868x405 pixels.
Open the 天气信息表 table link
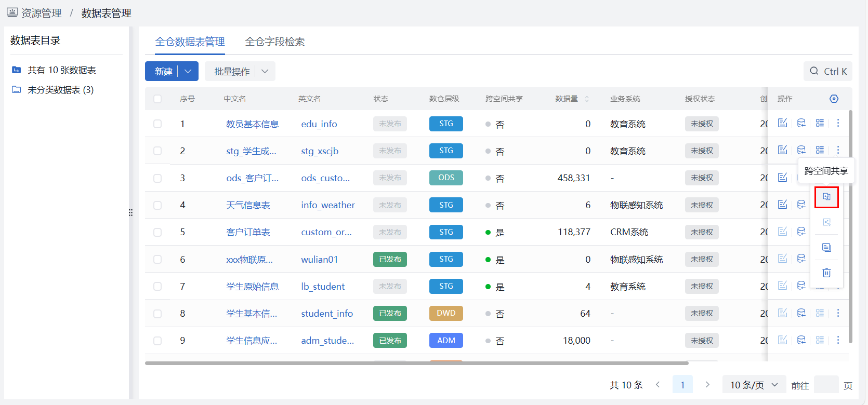(248, 205)
